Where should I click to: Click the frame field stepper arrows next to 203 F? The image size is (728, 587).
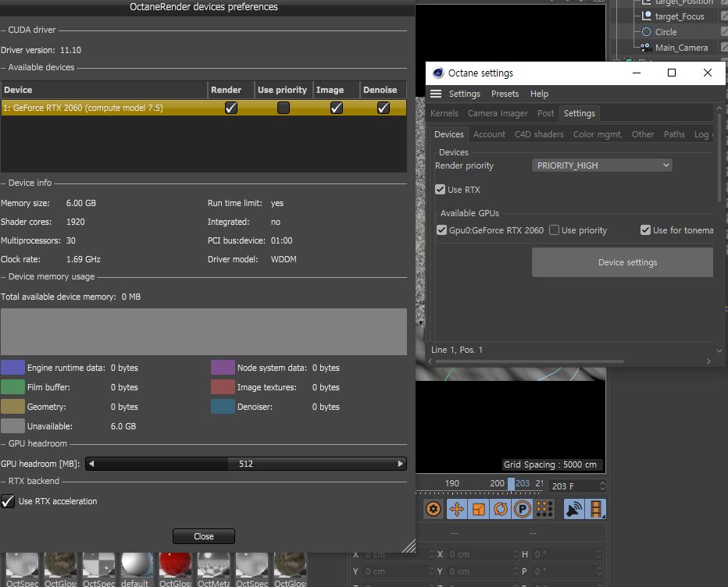pos(602,486)
